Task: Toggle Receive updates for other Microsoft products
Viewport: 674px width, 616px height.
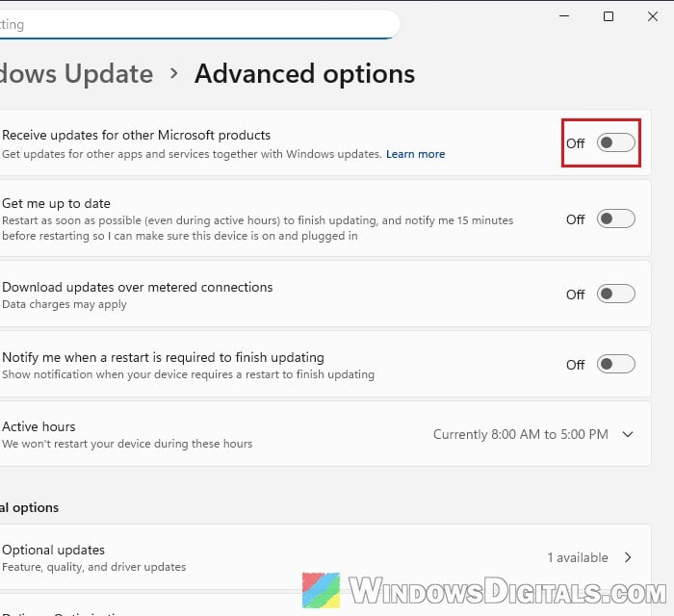Action: tap(615, 142)
